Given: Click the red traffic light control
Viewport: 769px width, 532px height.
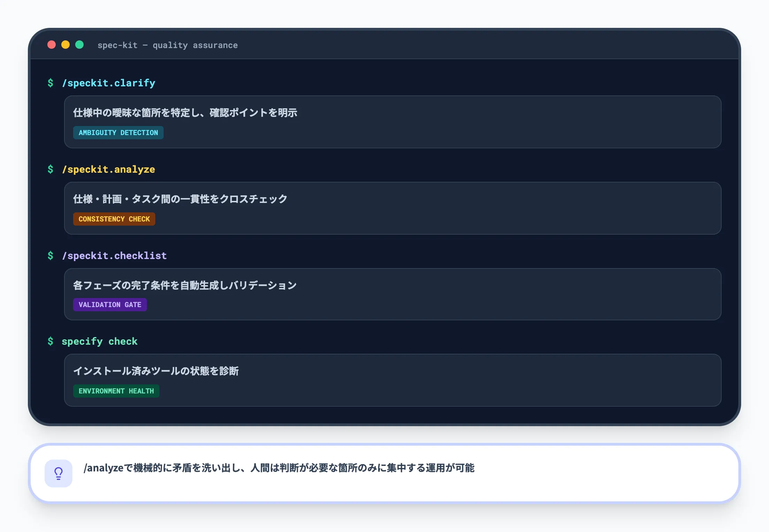Looking at the screenshot, I should tap(52, 45).
